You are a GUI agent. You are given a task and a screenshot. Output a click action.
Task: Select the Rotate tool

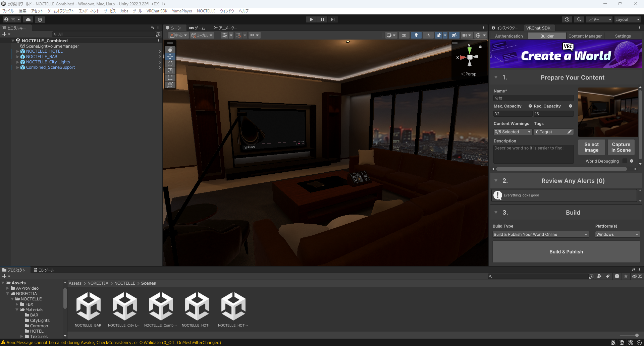[170, 64]
